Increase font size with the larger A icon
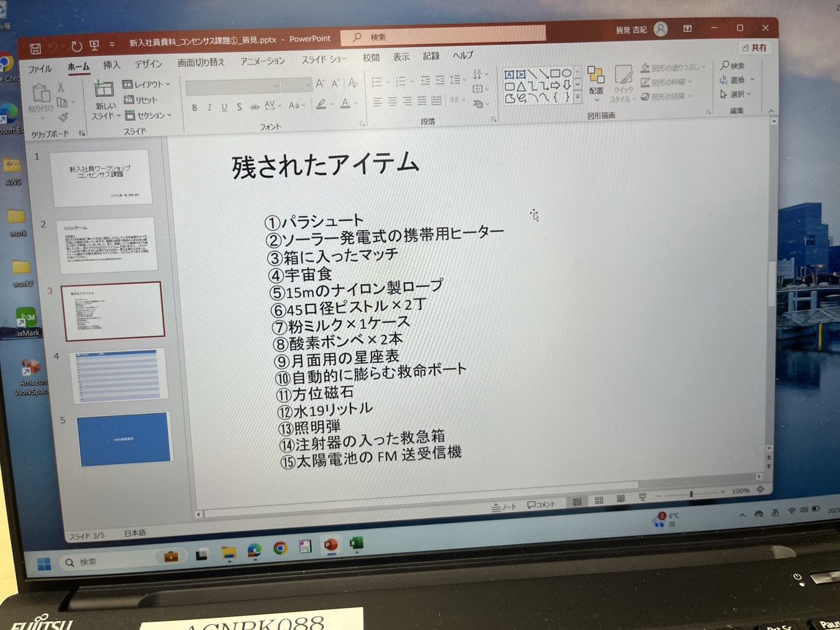 tap(320, 83)
